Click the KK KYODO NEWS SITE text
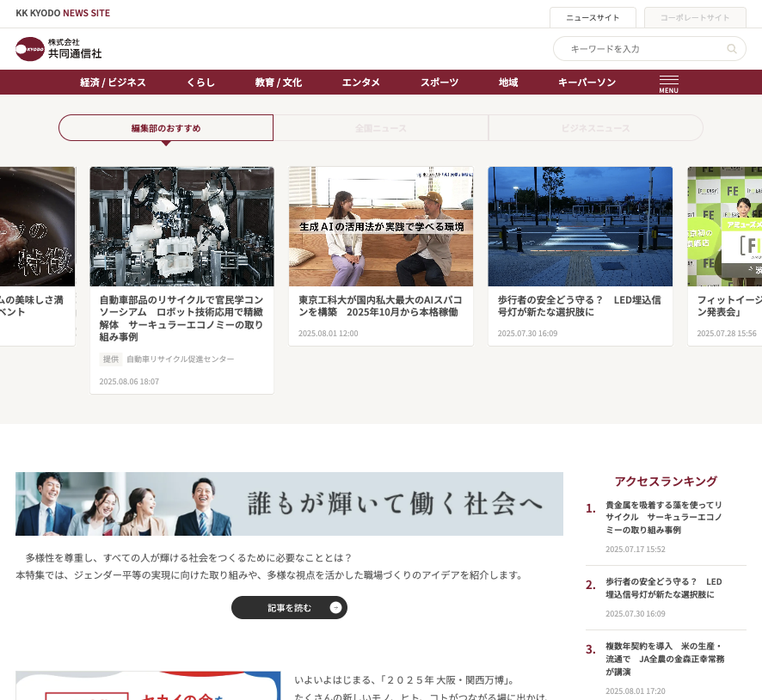 (x=63, y=13)
